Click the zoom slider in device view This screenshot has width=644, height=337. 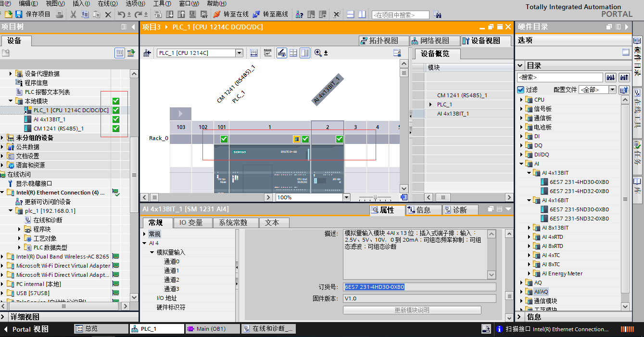(376, 197)
